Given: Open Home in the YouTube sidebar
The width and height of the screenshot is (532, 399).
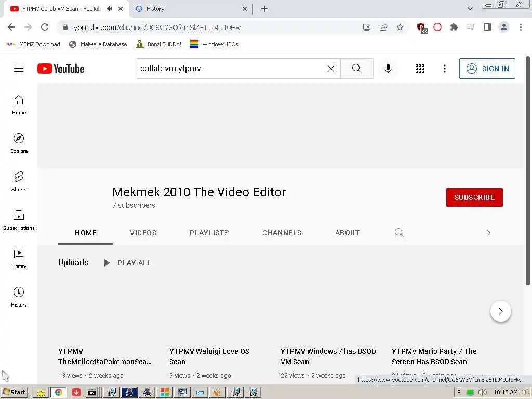Looking at the screenshot, I should coord(19,105).
